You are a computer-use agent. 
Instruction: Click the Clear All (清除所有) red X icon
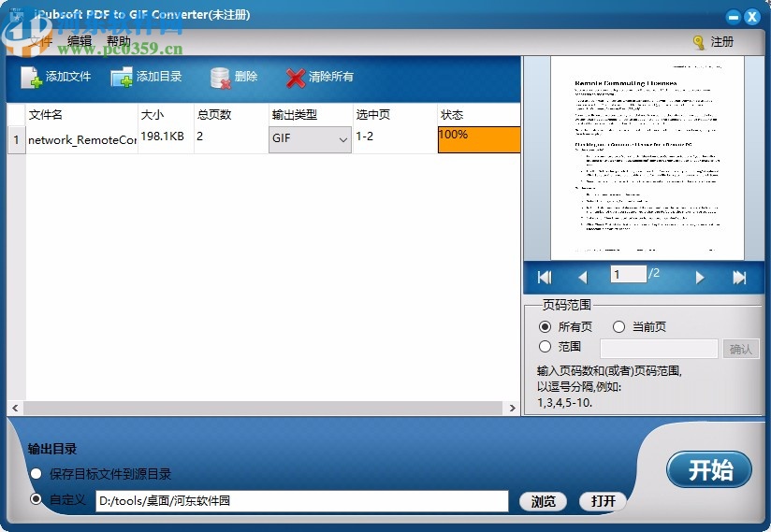[295, 78]
